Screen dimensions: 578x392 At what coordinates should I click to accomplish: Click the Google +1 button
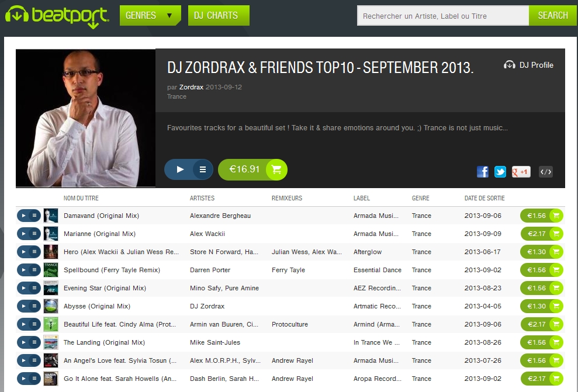[521, 172]
